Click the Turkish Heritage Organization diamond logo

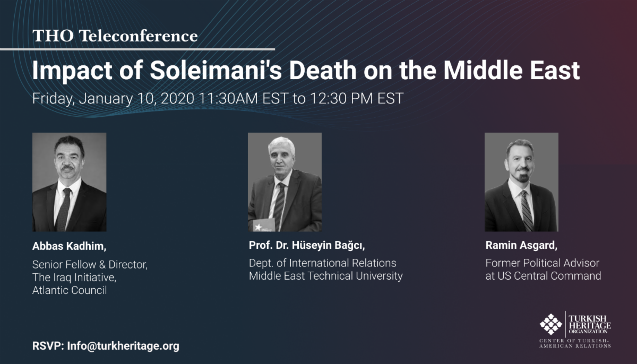(551, 324)
